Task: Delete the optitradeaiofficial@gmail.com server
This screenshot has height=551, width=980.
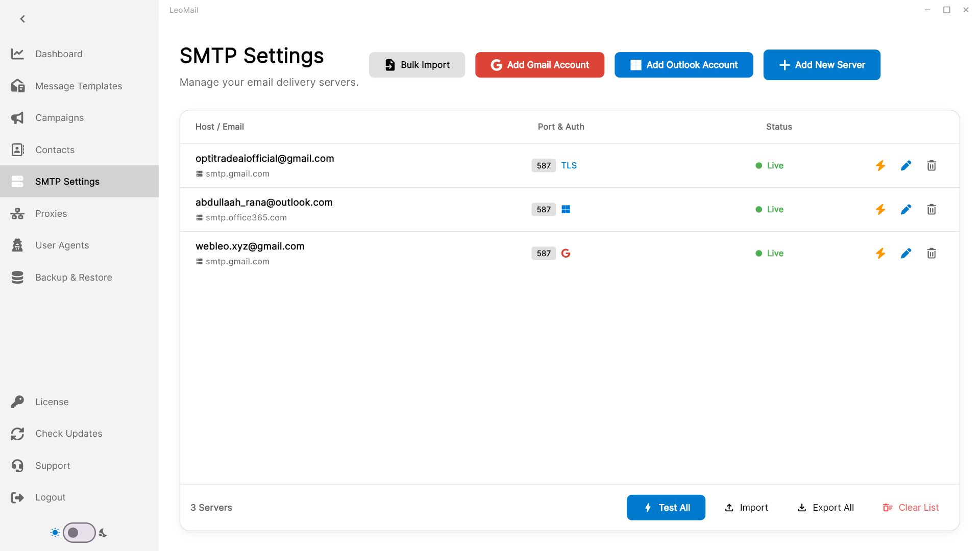Action: click(932, 165)
